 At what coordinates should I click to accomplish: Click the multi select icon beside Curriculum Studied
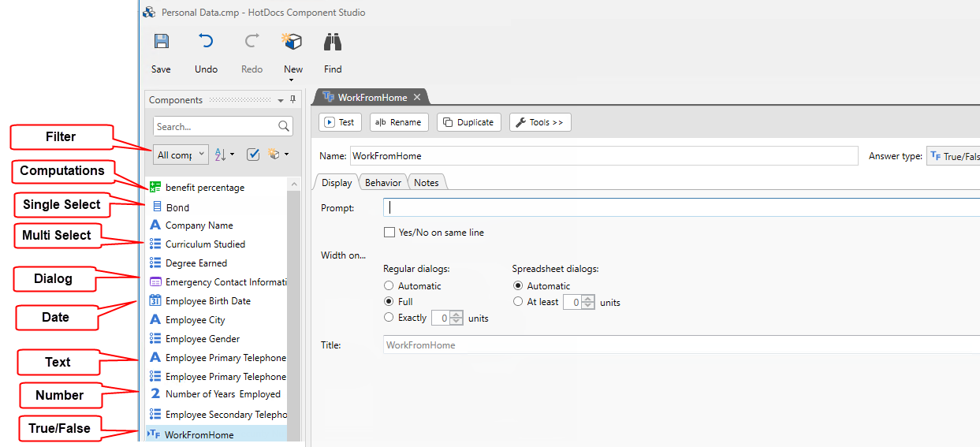155,244
